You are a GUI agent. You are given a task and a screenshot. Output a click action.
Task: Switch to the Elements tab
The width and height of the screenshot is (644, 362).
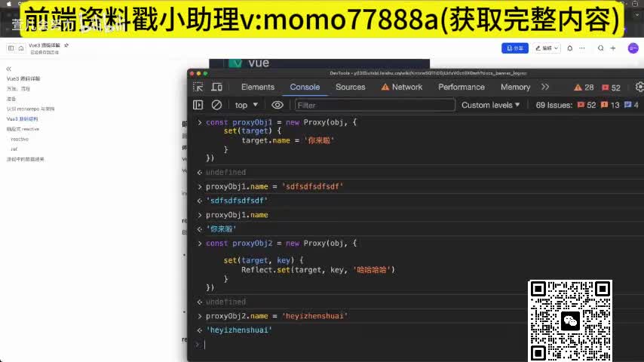[257, 87]
